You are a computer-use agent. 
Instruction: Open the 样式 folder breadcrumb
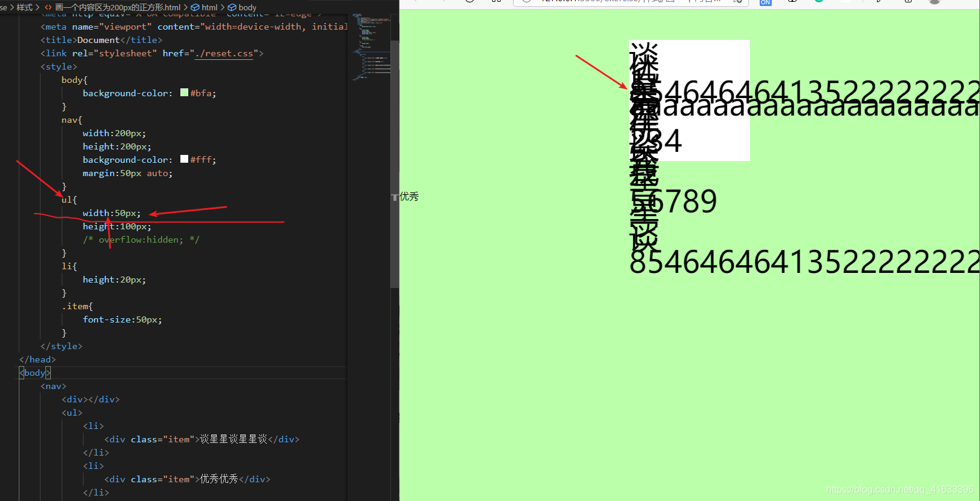pyautogui.click(x=24, y=7)
